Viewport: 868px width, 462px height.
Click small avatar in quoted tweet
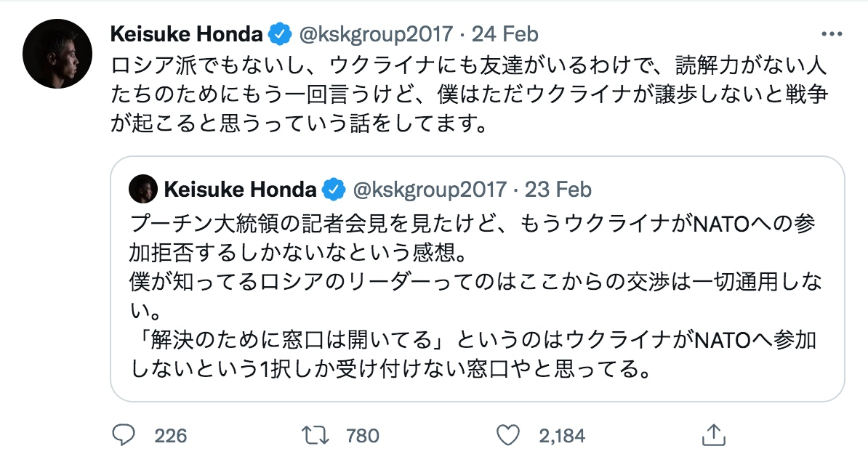pos(143,190)
